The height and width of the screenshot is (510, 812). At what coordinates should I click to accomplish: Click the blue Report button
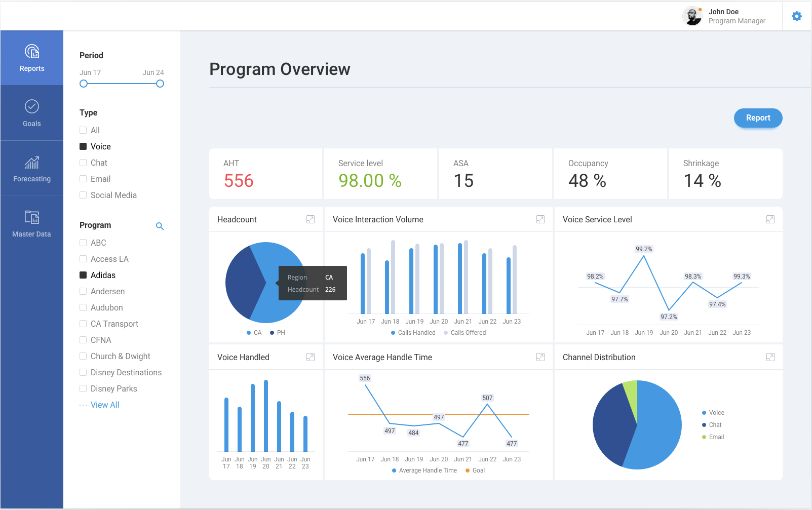coord(758,118)
